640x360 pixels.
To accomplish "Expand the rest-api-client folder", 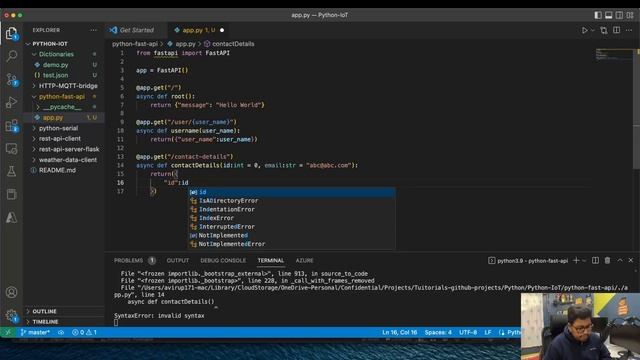I will pos(64,139).
